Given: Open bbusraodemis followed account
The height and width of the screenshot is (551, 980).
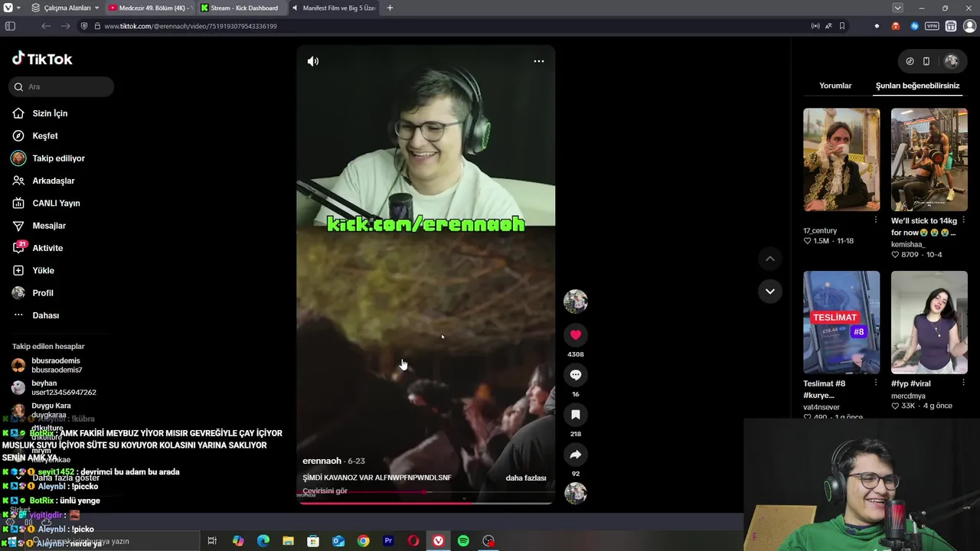Looking at the screenshot, I should click(x=57, y=365).
